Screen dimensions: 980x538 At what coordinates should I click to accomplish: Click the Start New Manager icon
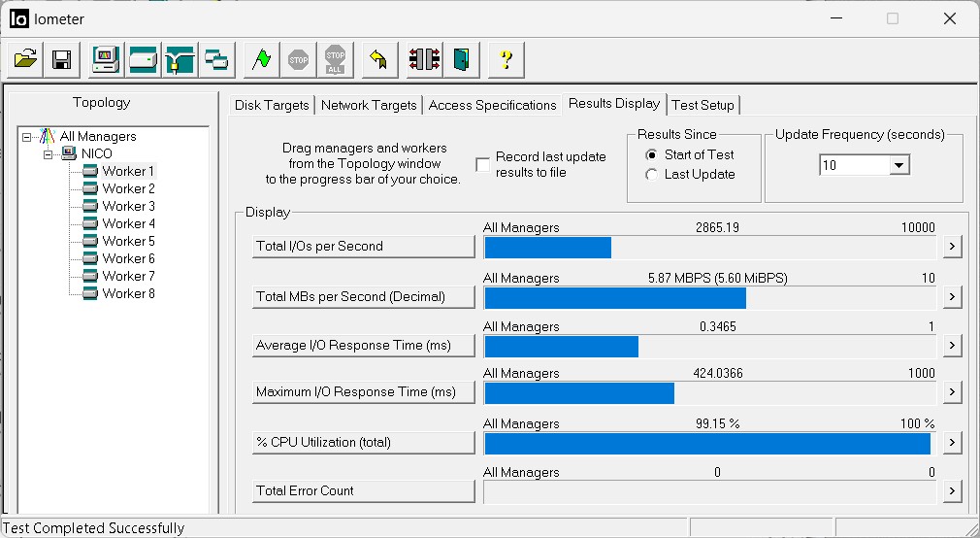(x=107, y=60)
